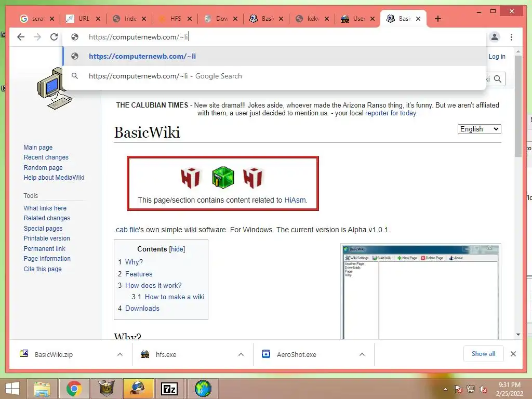Jump to 'How does it work?' section
This screenshot has height=399, width=532.
153,285
